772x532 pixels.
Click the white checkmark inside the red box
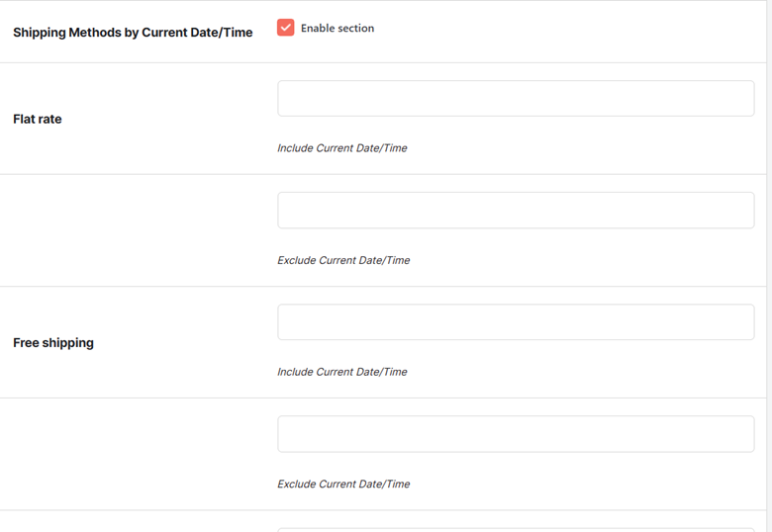point(286,28)
